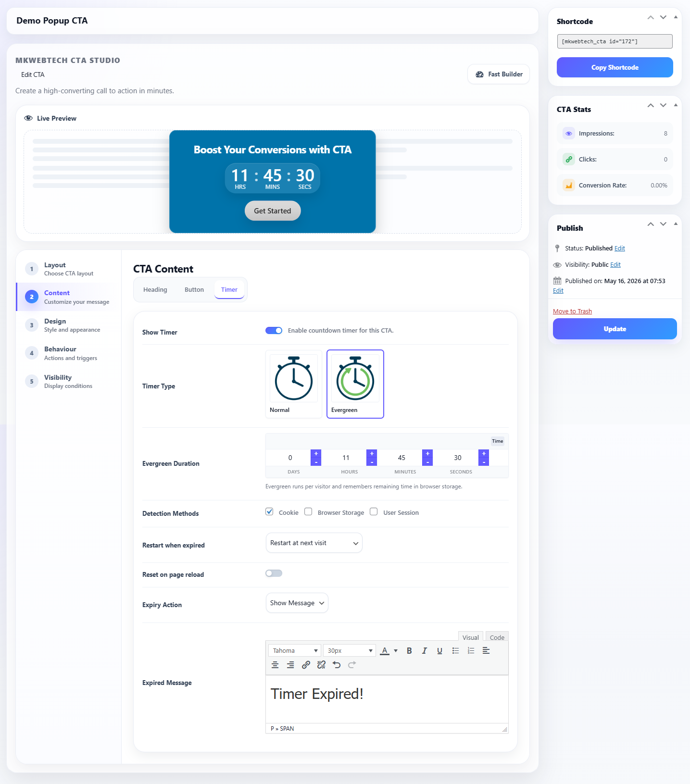The image size is (690, 784).
Task: Click the Clicks link icon in CTA Stats
Action: click(x=569, y=160)
